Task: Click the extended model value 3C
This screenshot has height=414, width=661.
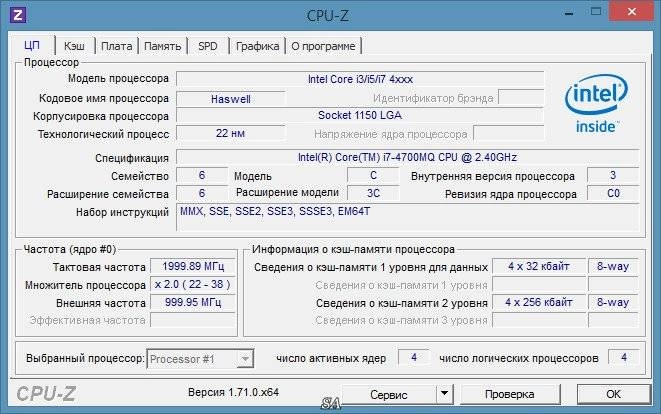Action: tap(373, 193)
